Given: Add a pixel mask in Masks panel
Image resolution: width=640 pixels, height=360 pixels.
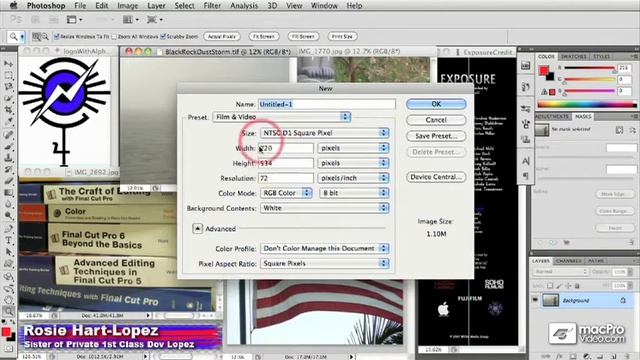Looking at the screenshot, I should (619, 130).
